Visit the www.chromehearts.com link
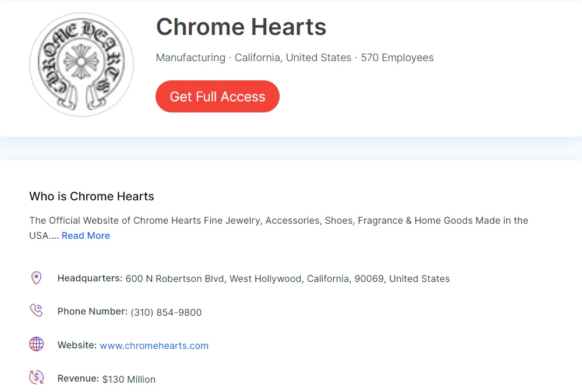The width and height of the screenshot is (582, 392). tap(154, 345)
